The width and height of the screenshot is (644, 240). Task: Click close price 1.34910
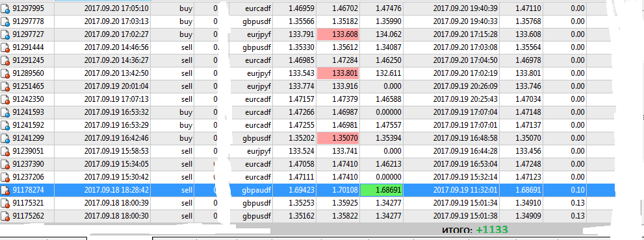(528, 203)
